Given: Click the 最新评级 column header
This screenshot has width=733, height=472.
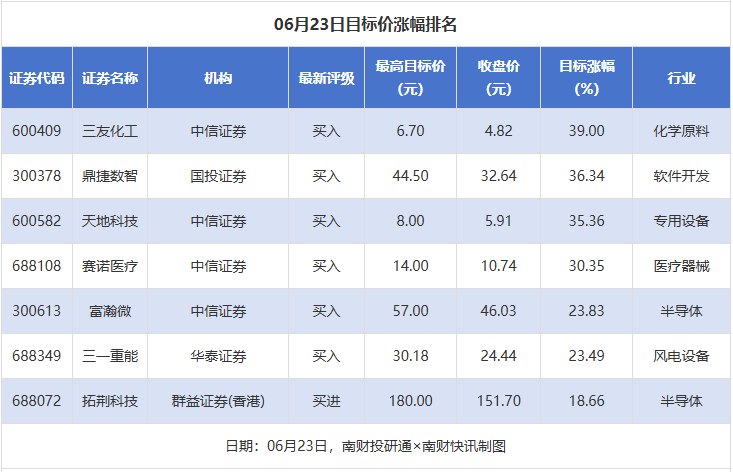Looking at the screenshot, I should click(326, 78).
